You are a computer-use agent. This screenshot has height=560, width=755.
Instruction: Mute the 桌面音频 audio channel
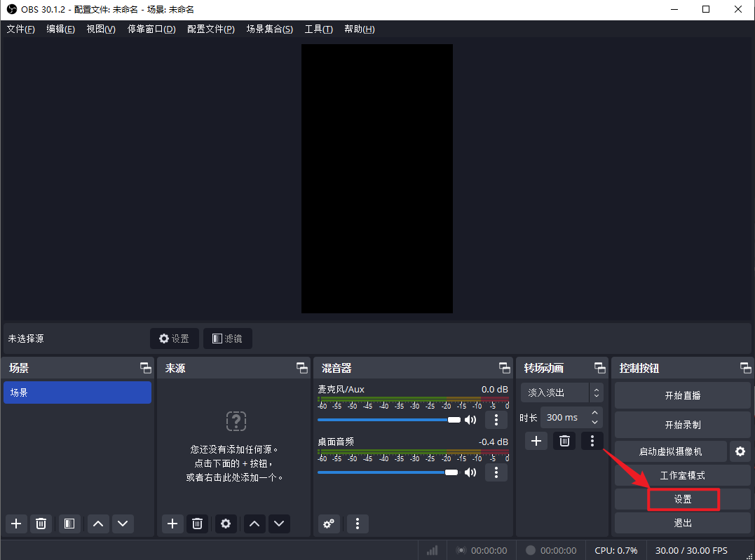[x=470, y=472]
